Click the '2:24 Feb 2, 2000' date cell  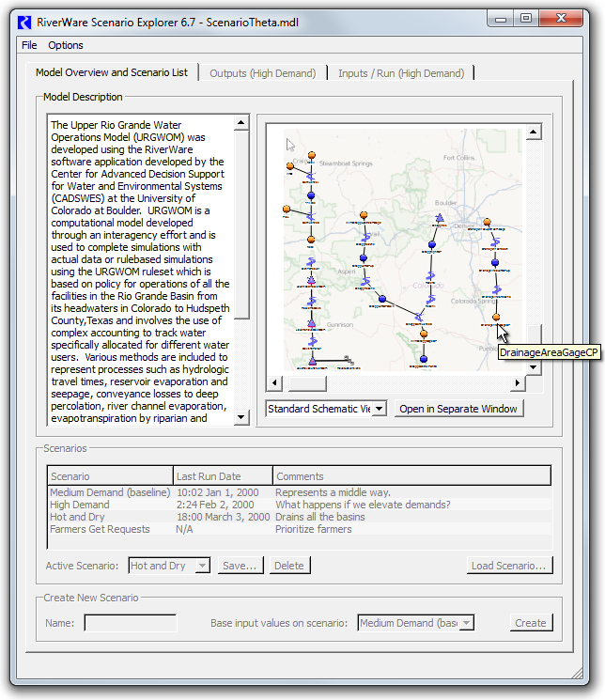click(215, 505)
